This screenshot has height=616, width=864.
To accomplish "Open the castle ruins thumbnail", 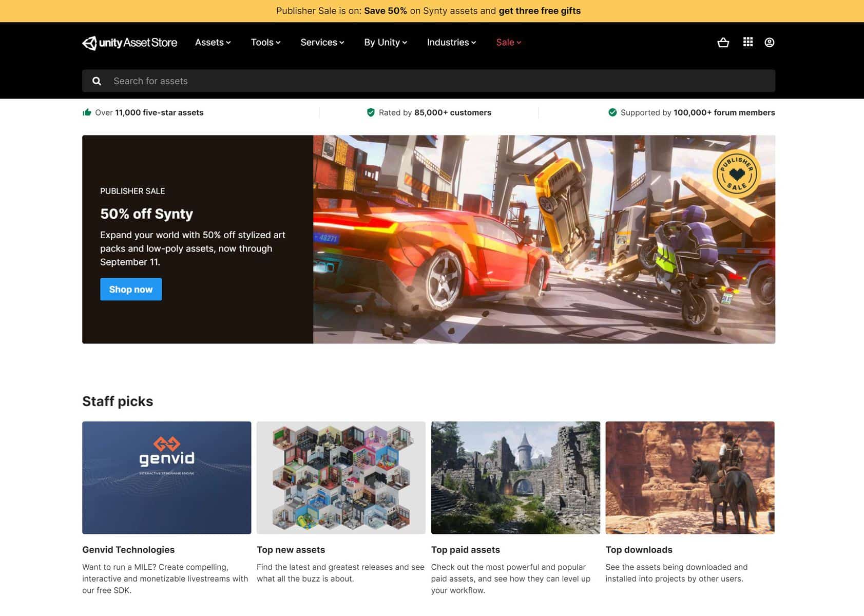I will click(515, 478).
